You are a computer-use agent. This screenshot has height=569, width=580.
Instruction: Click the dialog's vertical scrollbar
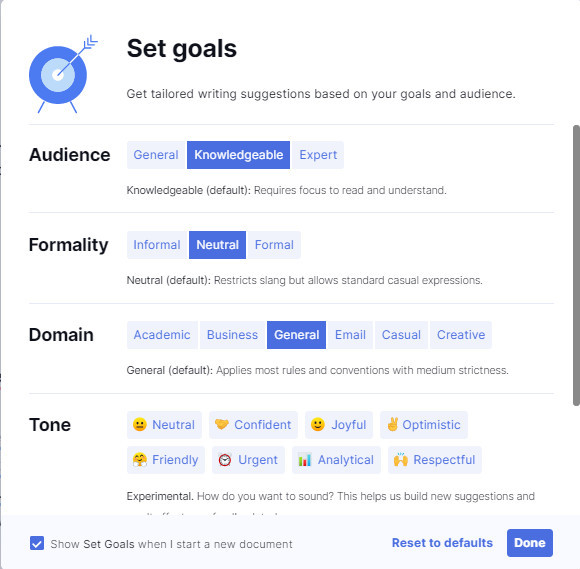pos(576,265)
